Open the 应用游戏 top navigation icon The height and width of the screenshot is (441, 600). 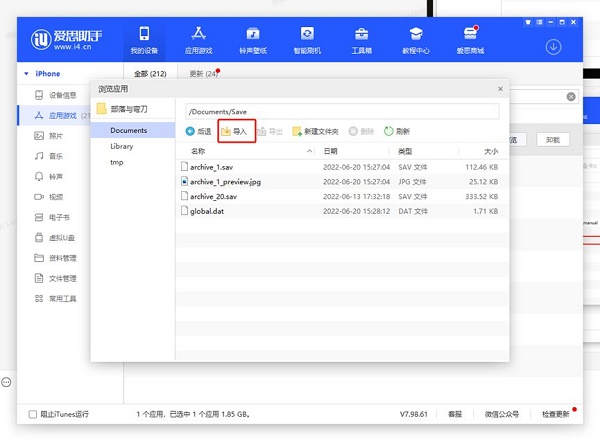point(199,40)
